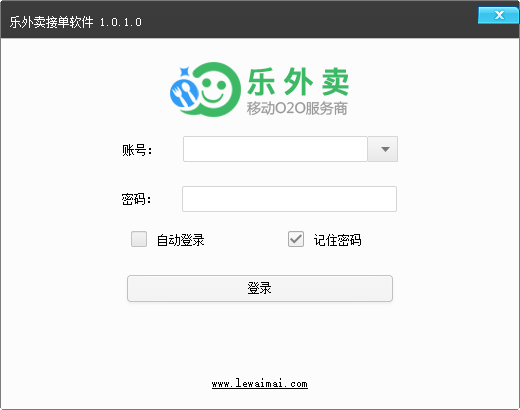Click the 自动登录 label text
The width and height of the screenshot is (520, 410).
coord(180,240)
